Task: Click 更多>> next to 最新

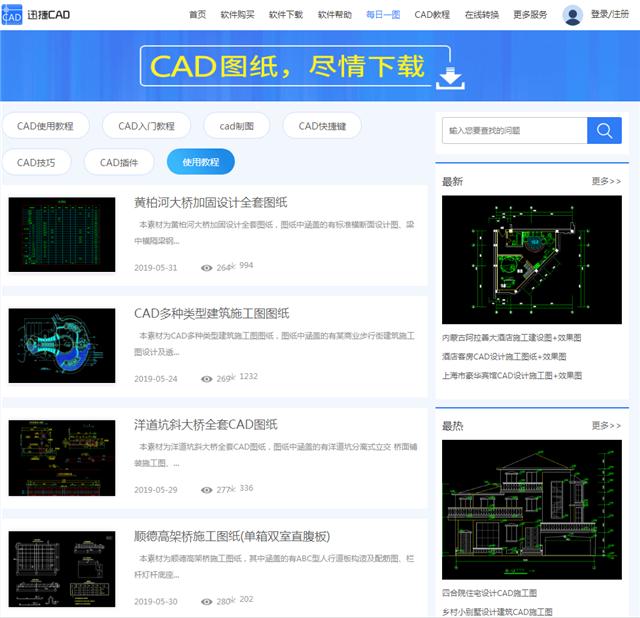Action: pyautogui.click(x=607, y=181)
